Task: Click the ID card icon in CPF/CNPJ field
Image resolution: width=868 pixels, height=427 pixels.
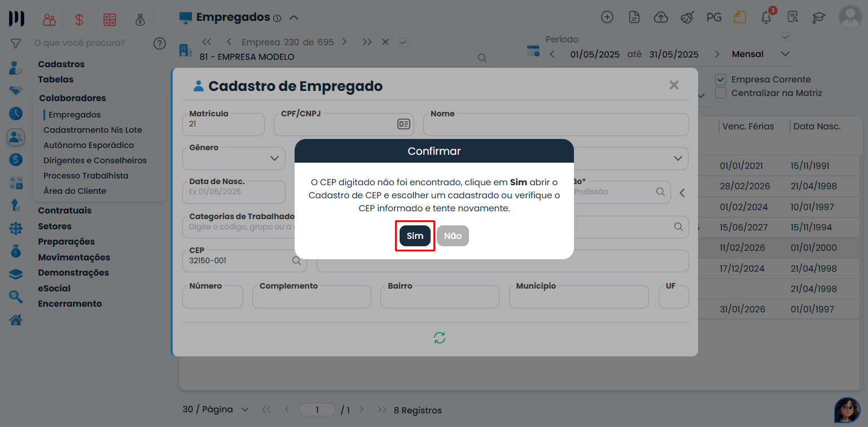Action: [x=404, y=124]
